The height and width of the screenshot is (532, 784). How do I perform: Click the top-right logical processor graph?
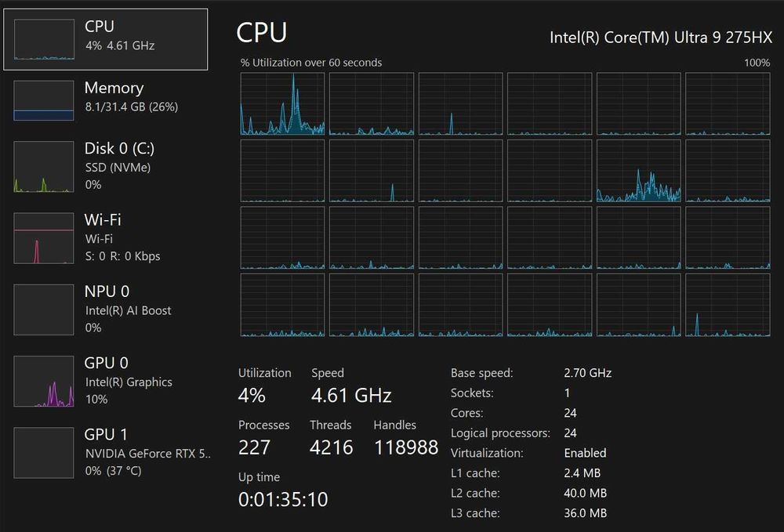click(728, 104)
